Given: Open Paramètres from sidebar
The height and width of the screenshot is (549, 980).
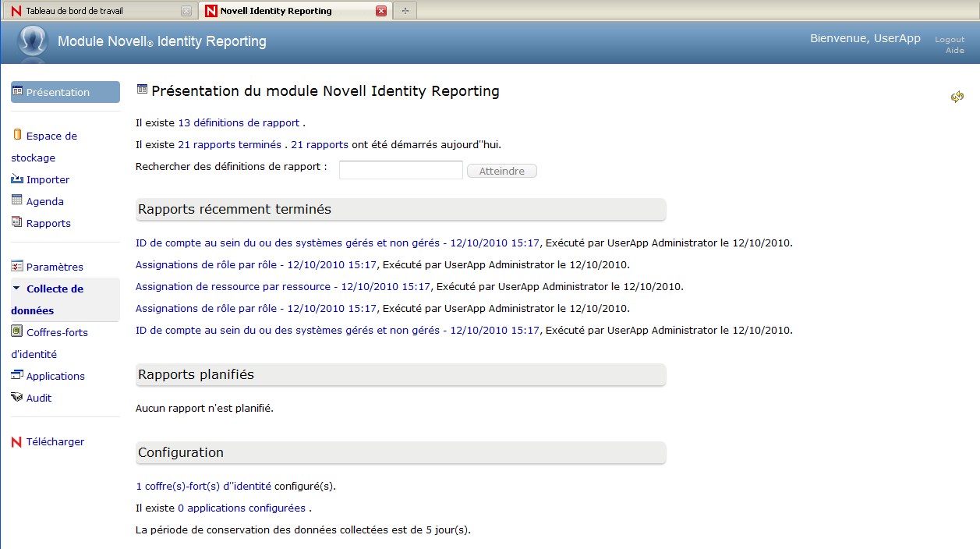Looking at the screenshot, I should [55, 267].
